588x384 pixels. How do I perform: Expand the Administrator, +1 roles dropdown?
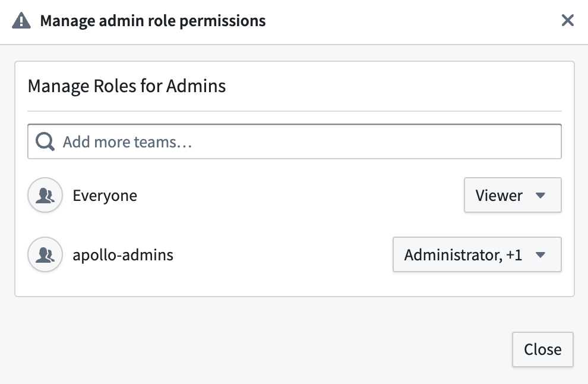[477, 254]
